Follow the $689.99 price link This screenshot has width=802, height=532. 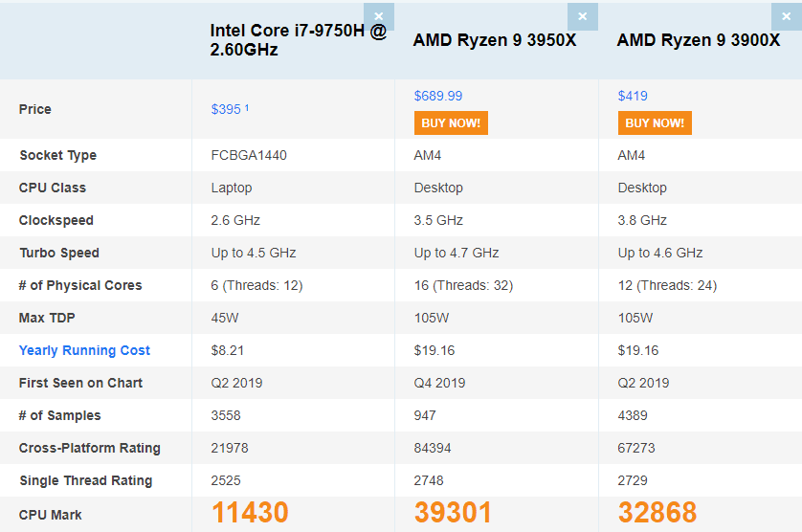(437, 97)
